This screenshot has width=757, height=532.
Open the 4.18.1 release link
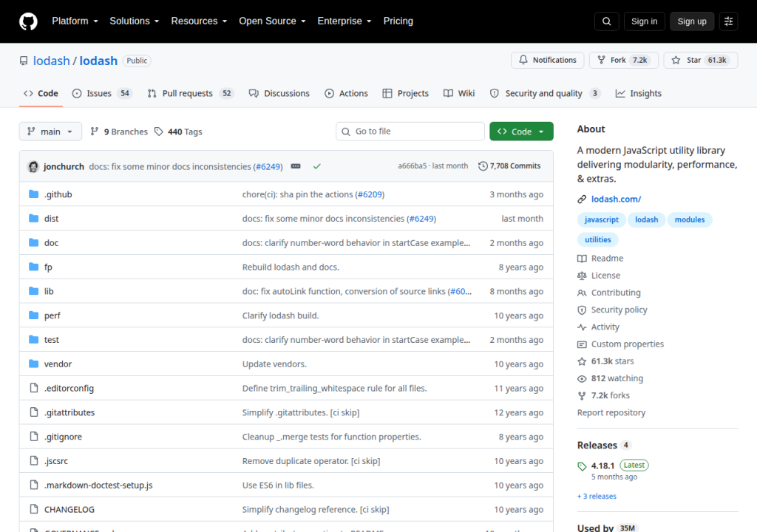(x=602, y=465)
